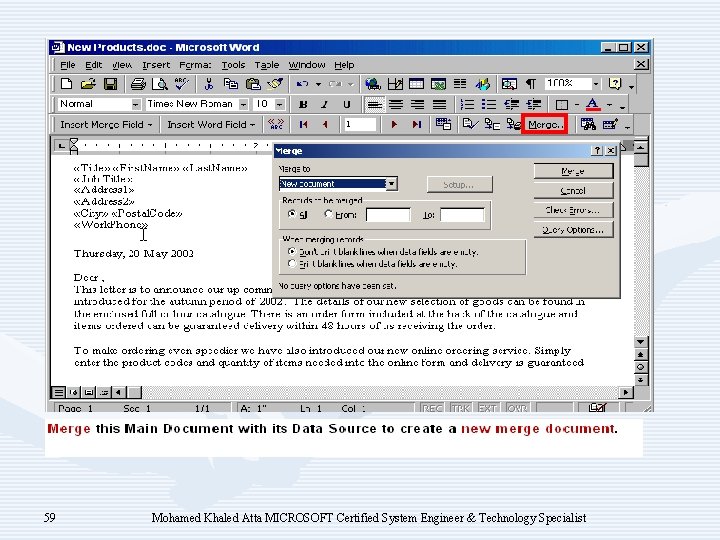
Task: Open the File menu
Action: [68, 65]
